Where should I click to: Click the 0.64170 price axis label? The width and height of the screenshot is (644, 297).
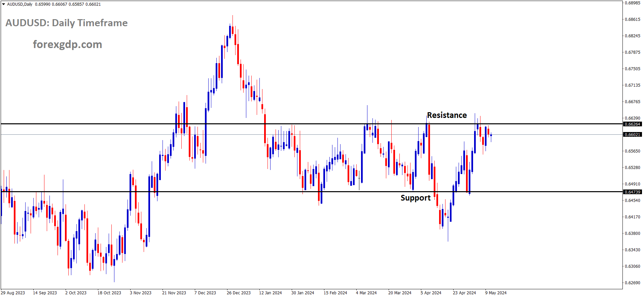(x=633, y=217)
